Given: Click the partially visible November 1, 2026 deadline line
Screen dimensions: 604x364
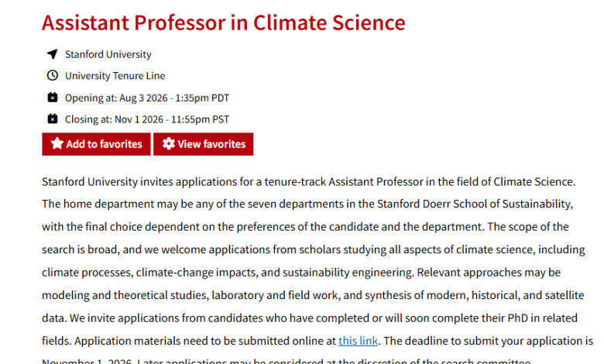Looking at the screenshot, I should [x=287, y=361].
